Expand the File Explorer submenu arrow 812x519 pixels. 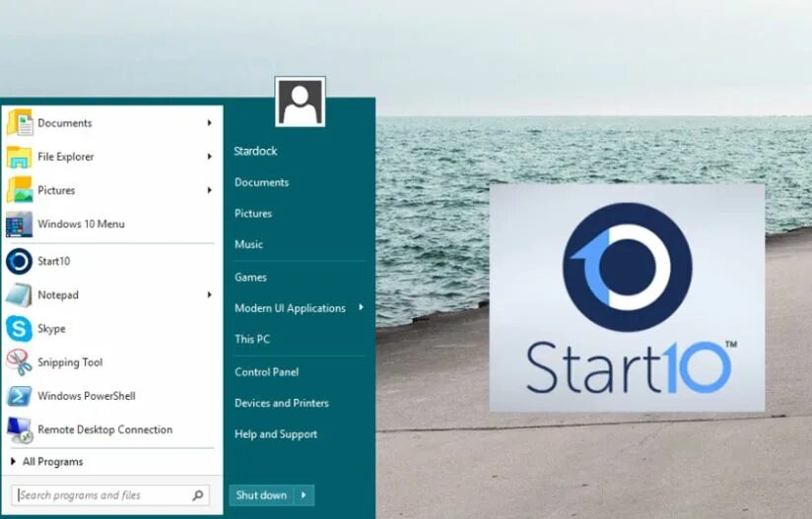coord(209,157)
